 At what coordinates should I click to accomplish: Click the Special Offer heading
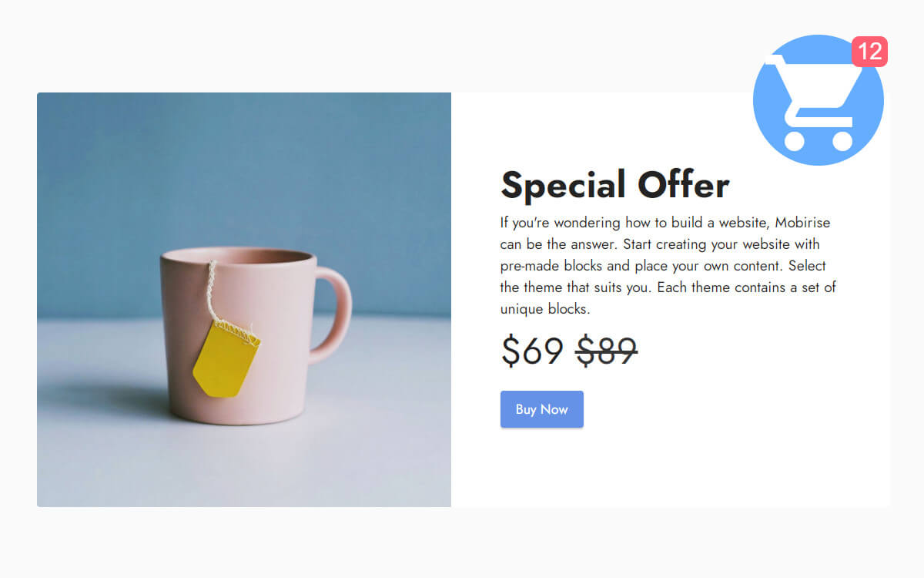[x=614, y=186]
